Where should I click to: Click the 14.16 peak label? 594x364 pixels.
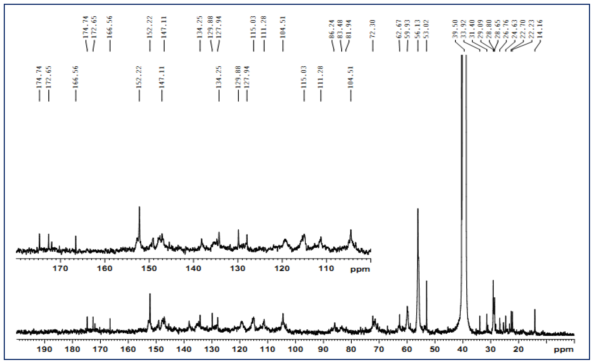(x=540, y=29)
